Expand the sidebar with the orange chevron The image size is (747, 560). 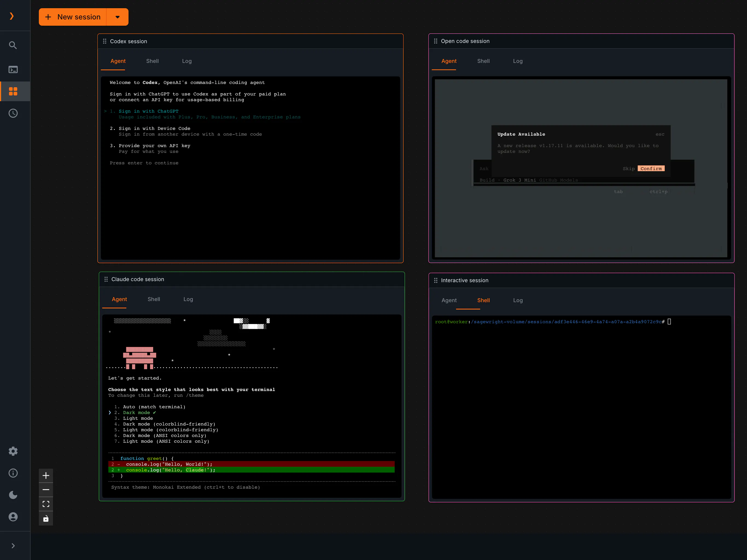[x=12, y=16]
